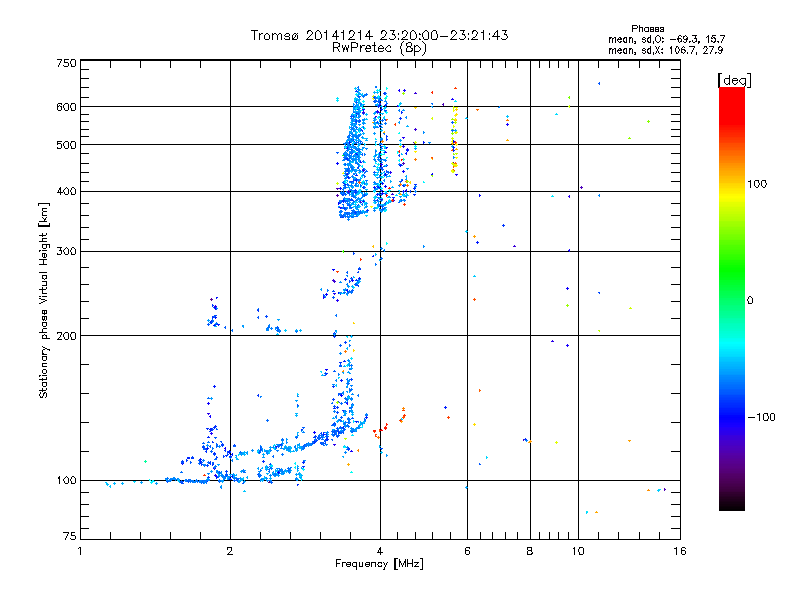This screenshot has width=800, height=600.
Task: Click the plot title 'Tromsø 20141214 23:20:00-23:21:43'
Action: [x=379, y=35]
